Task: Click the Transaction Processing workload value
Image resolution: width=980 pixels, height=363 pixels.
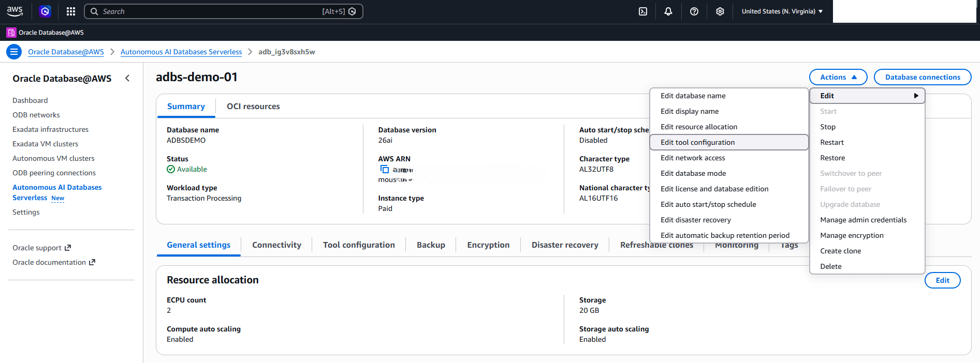Action: click(x=204, y=198)
